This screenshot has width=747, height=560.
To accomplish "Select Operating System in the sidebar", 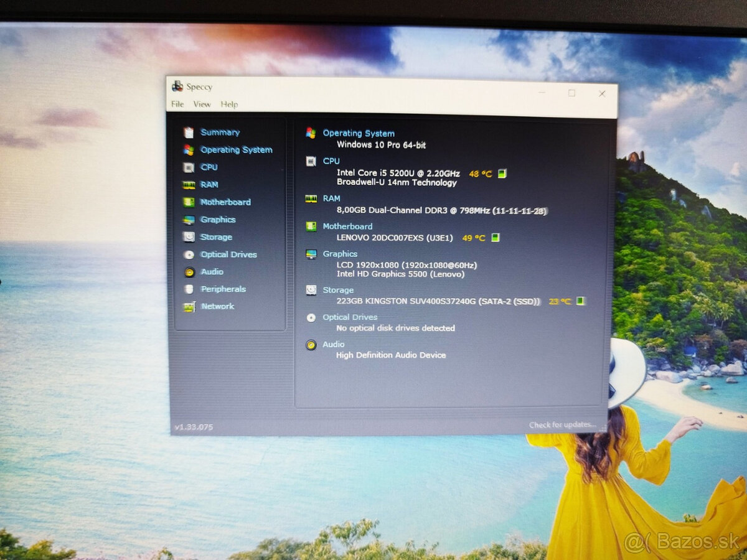I will 236,149.
